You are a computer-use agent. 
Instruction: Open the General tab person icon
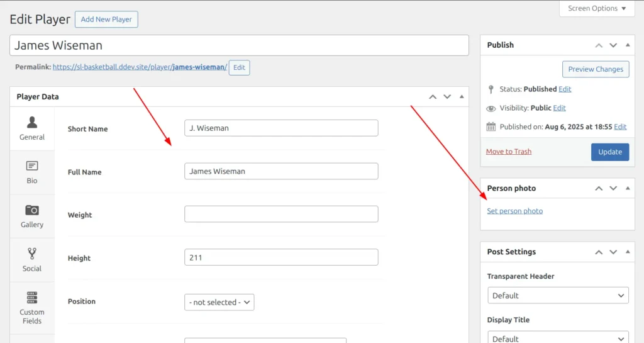(x=32, y=122)
